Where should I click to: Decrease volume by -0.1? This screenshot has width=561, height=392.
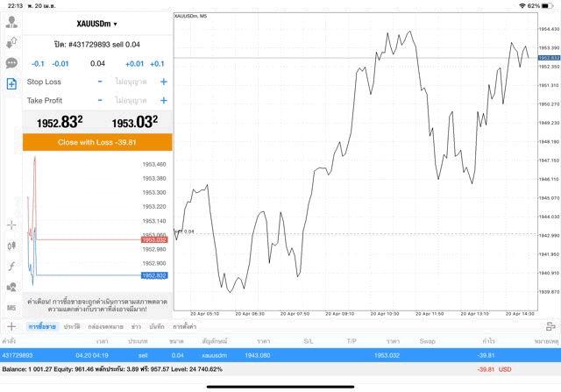(x=38, y=63)
